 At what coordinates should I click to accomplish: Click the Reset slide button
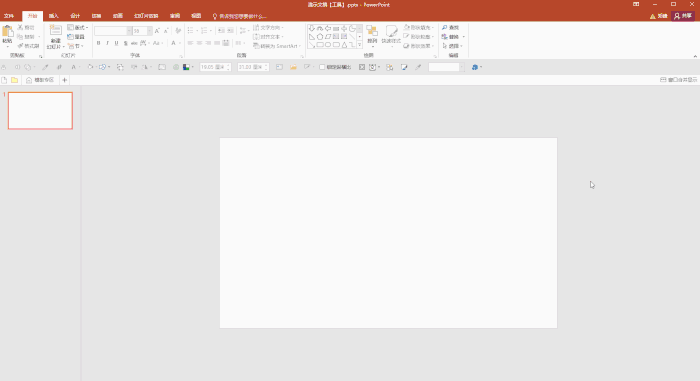76,37
